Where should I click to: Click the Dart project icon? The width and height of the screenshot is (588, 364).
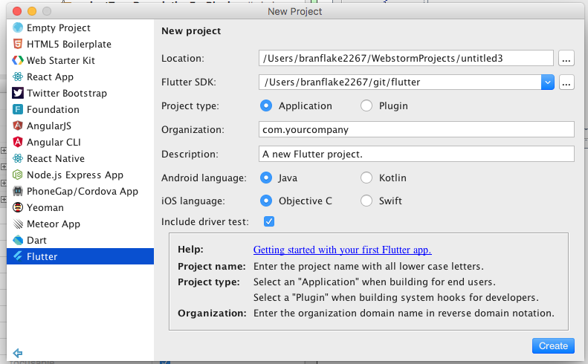pyautogui.click(x=18, y=240)
